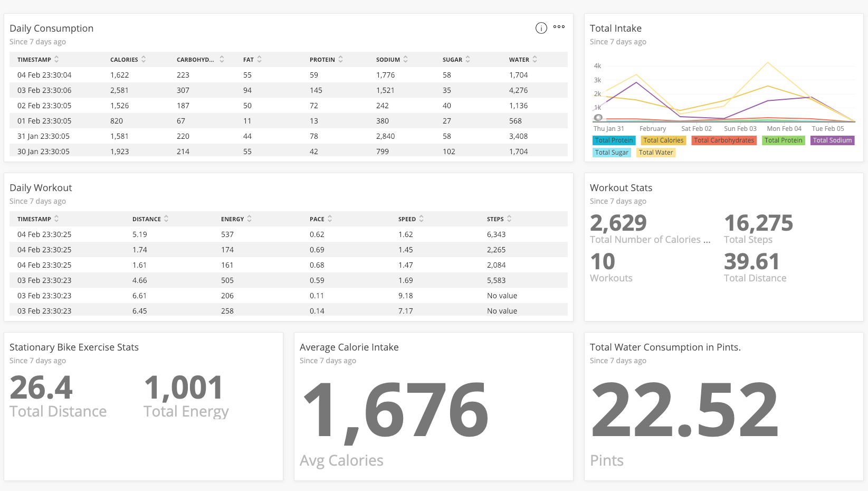
Task: Click the 1,001 Total Energy value
Action: [x=184, y=388]
